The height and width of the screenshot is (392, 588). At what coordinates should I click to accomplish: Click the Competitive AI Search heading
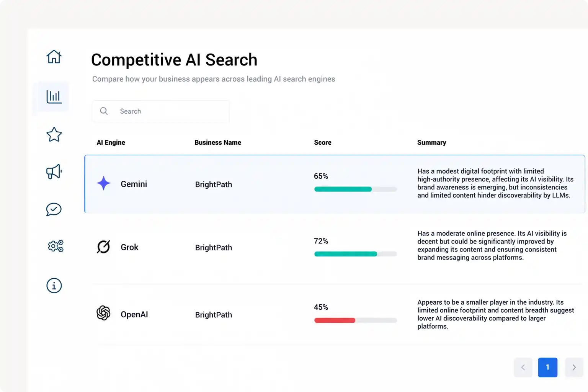(x=174, y=60)
